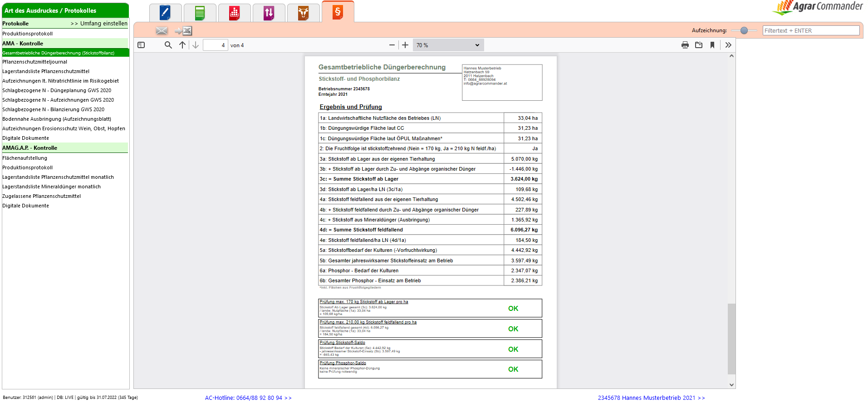Click the Agrar Commander logo
868x403 pixels.
click(x=818, y=8)
